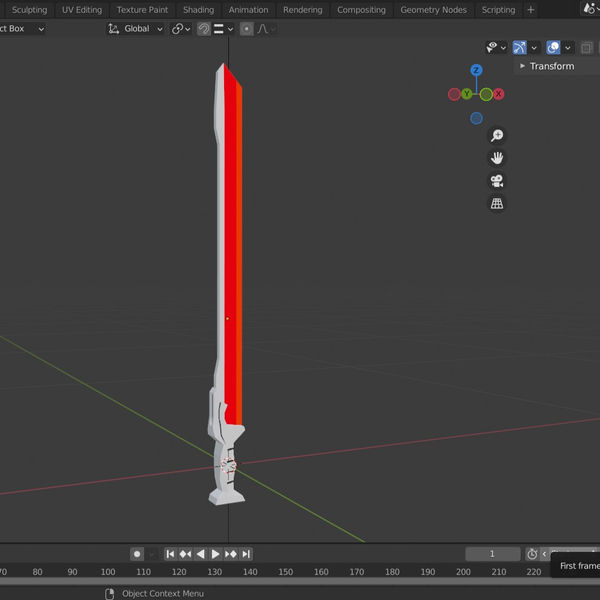600x600 pixels.
Task: Open the auto keyframing options dropdown
Action: click(152, 554)
